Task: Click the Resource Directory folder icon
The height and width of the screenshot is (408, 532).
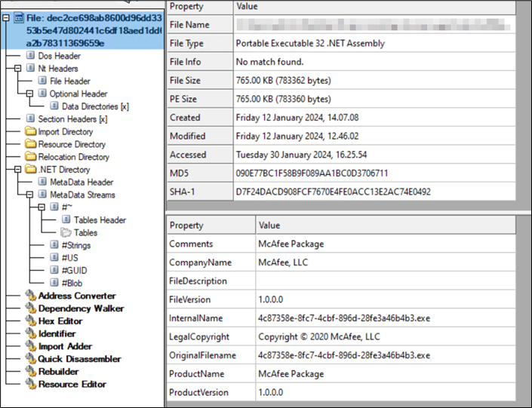Action: coord(30,144)
